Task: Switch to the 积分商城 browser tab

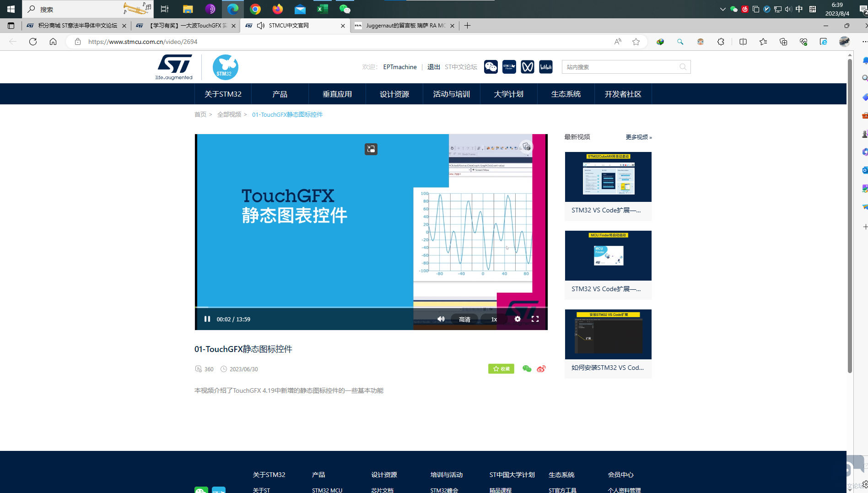Action: 77,26
